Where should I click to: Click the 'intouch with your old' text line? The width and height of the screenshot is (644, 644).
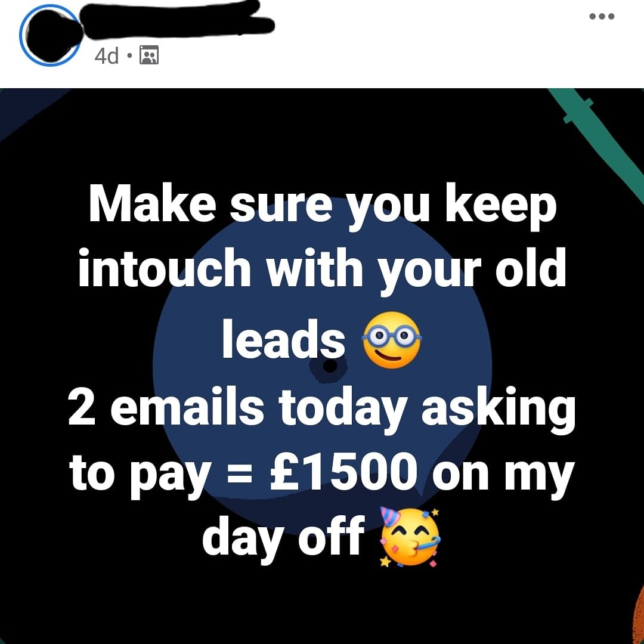pos(323,271)
